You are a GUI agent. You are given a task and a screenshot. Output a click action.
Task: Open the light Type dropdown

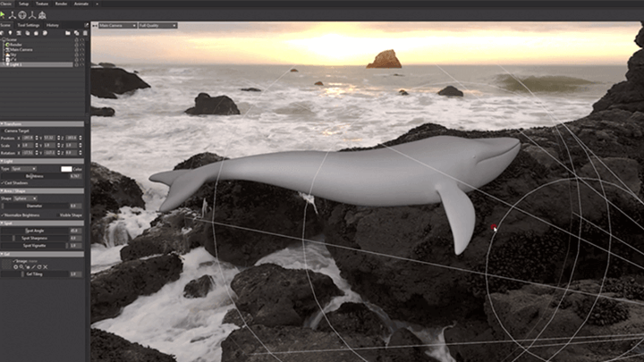point(24,169)
